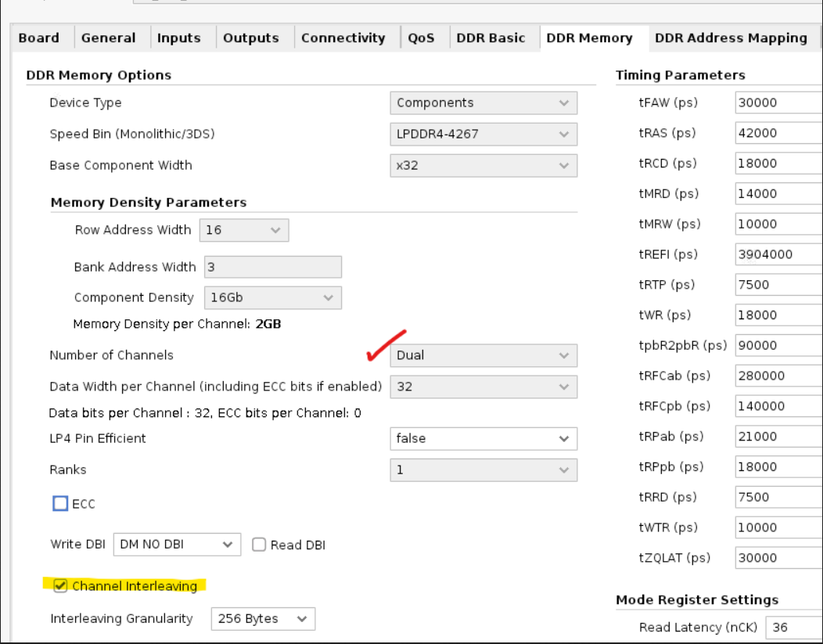Viewport: 823px width, 644px height.
Task: Select the Connectivity tab
Action: [x=343, y=38]
